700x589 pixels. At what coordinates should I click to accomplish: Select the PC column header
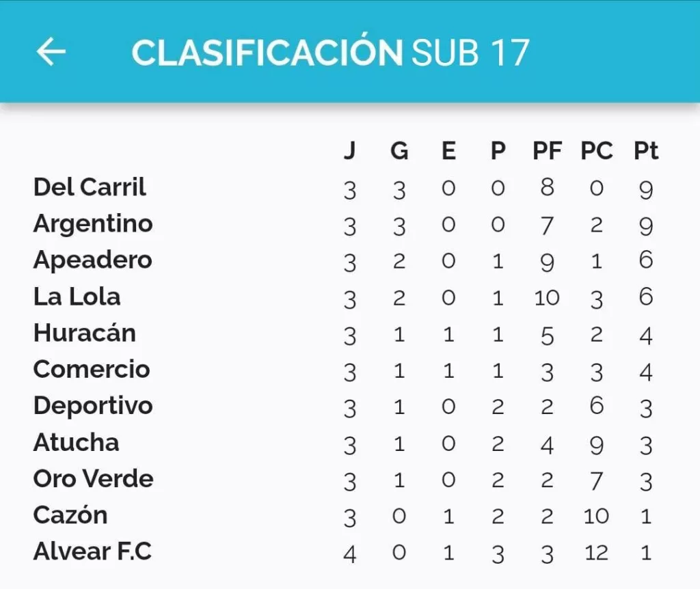pyautogui.click(x=596, y=150)
